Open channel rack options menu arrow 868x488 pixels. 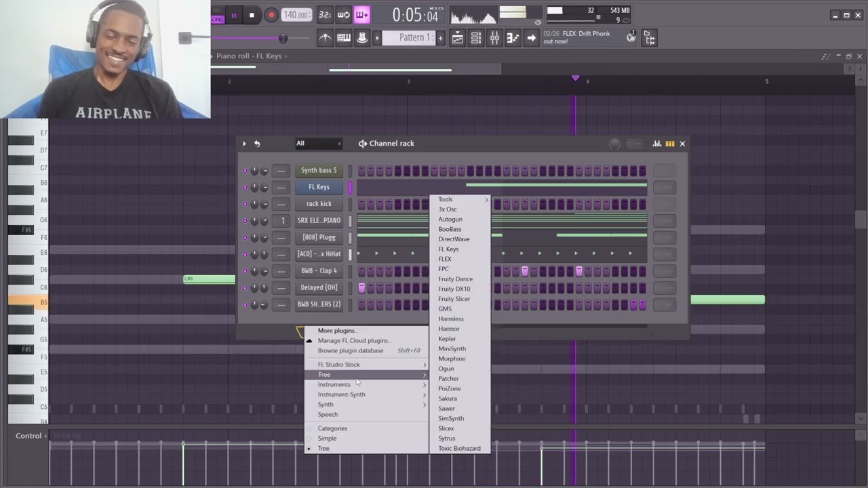(x=244, y=144)
